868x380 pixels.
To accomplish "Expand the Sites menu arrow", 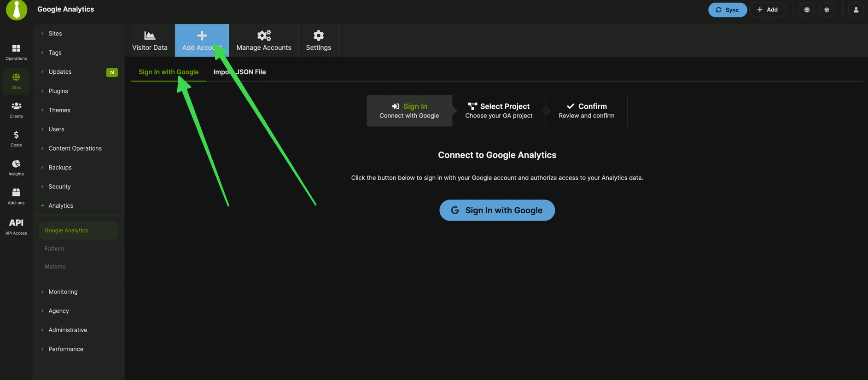I will click(x=42, y=34).
